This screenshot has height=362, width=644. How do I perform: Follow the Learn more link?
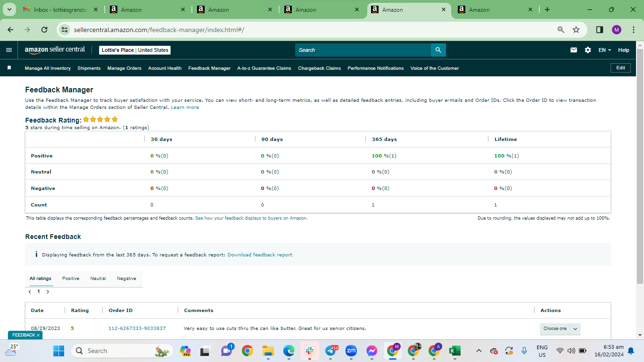tap(185, 107)
